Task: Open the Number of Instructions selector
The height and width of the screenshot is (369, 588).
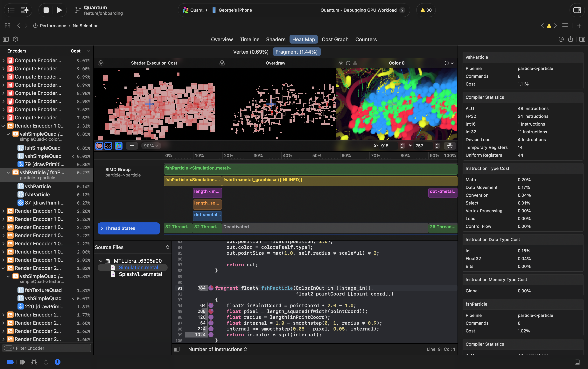Action: (217, 349)
